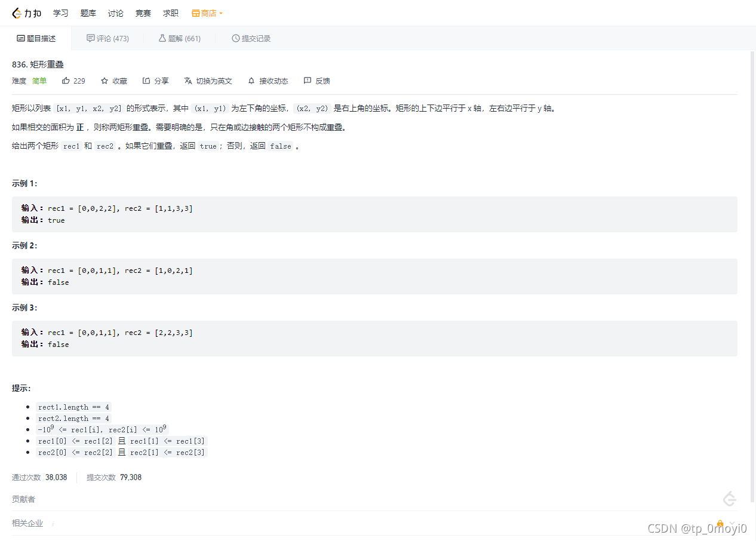Click the 接收动态 bell icon
756x541 pixels.
251,81
